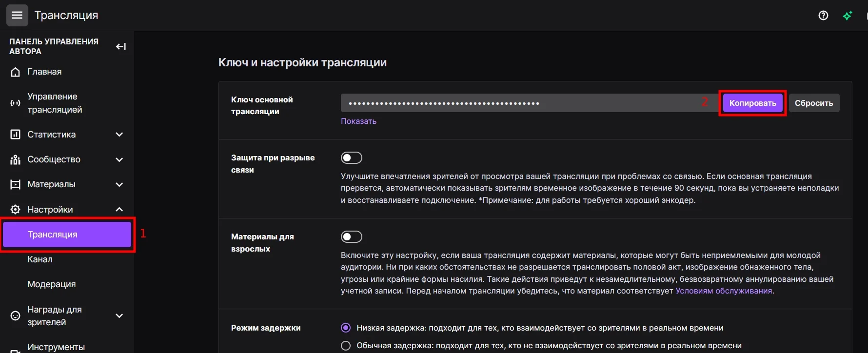Expand the Материалы section chevron
The image size is (868, 353).
click(x=119, y=185)
